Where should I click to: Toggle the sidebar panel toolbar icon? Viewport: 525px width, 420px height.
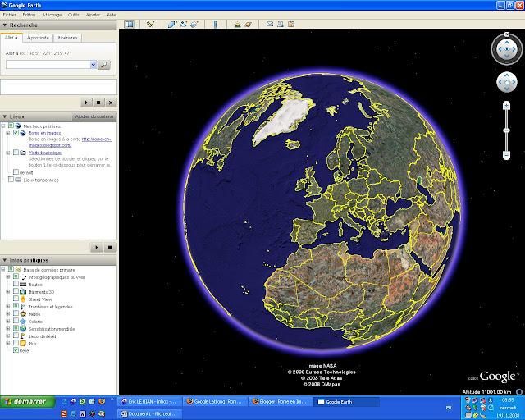point(129,24)
